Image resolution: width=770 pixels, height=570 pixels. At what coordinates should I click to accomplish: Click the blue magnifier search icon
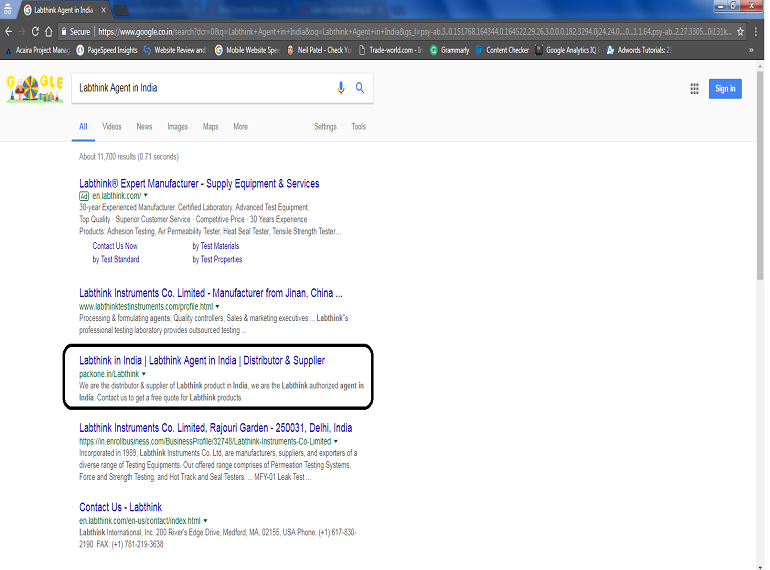click(360, 88)
